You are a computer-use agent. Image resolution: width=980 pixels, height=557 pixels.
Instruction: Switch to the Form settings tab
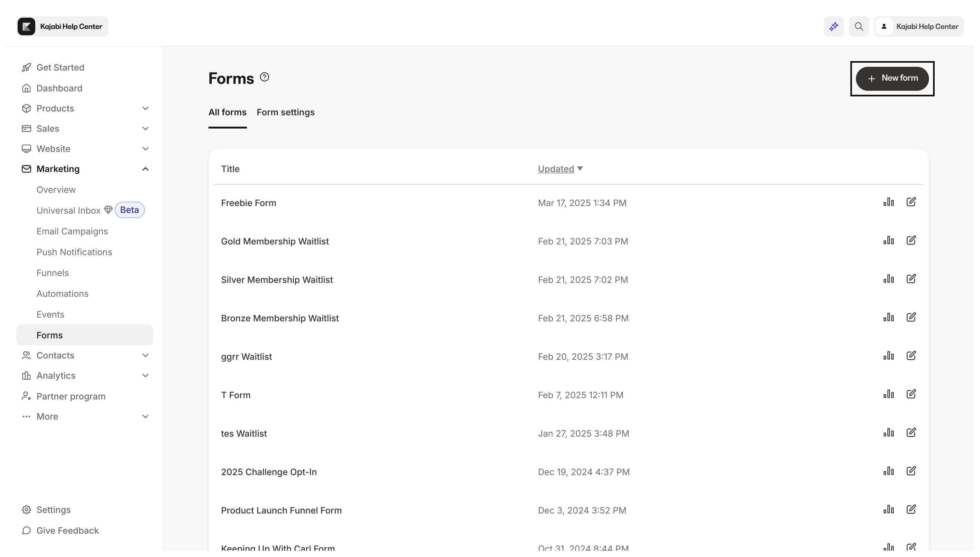(285, 112)
